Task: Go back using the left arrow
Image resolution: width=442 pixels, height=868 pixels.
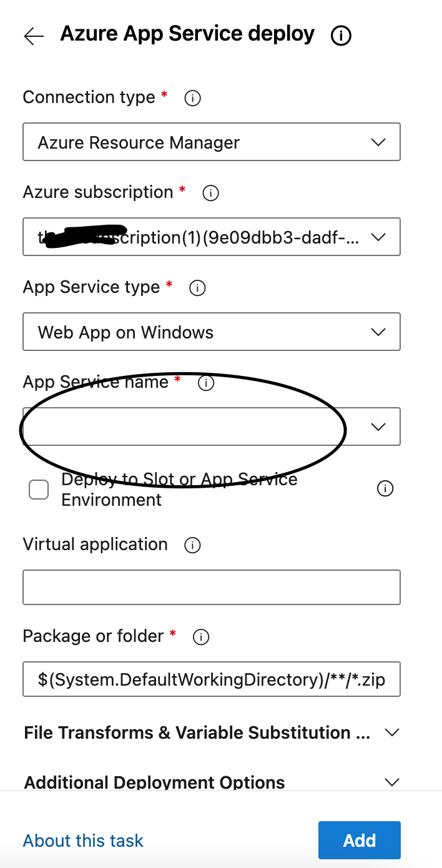Action: (x=34, y=36)
